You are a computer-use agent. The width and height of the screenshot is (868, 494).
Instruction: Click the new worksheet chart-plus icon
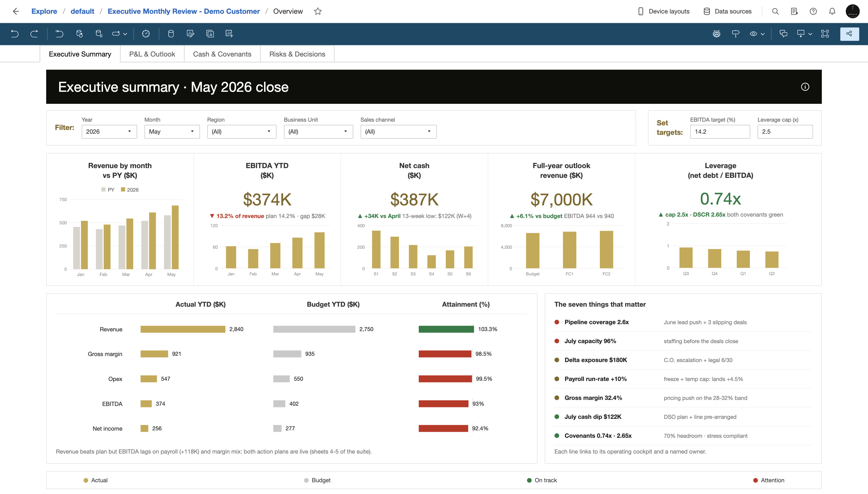tap(229, 34)
